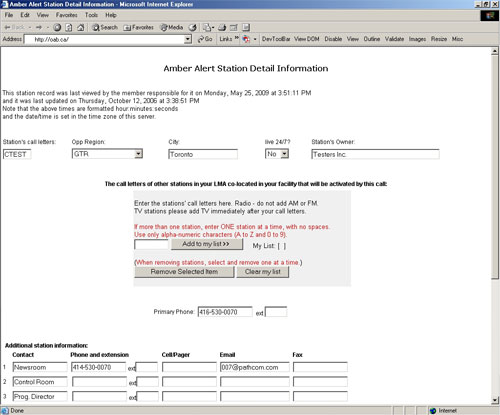The height and width of the screenshot is (415, 500).
Task: Open the Outline developer menu
Action: pyautogui.click(x=372, y=39)
